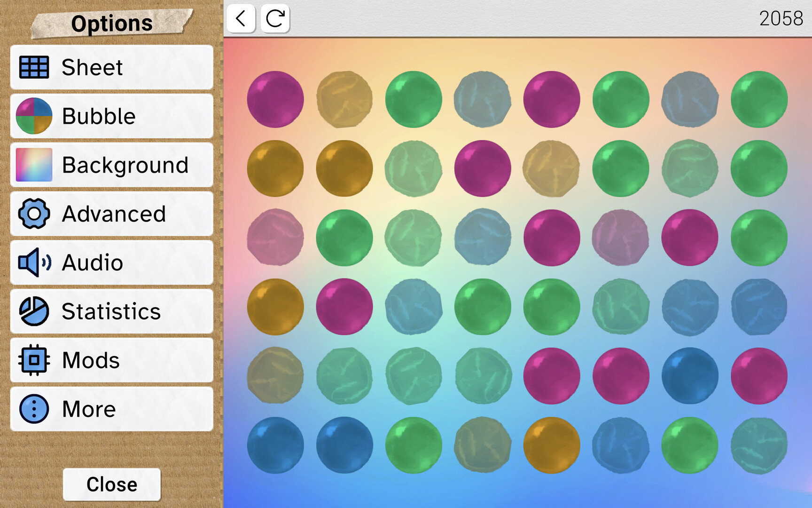Click the Background gradient swatch thumbnail
The height and width of the screenshot is (508, 812).
[x=34, y=165]
